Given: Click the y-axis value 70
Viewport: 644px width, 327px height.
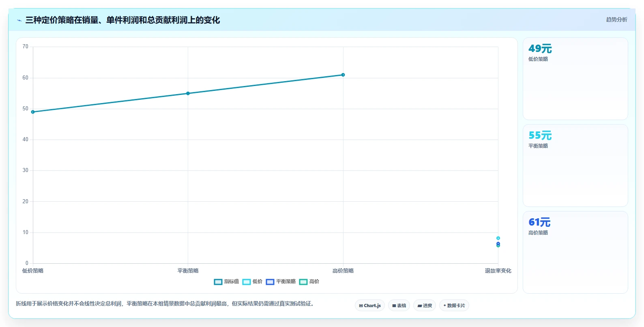Looking at the screenshot, I should (x=25, y=47).
